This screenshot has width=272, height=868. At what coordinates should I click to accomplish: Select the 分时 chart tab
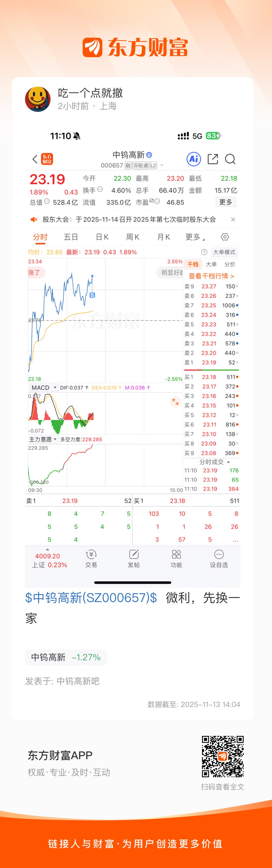[40, 237]
